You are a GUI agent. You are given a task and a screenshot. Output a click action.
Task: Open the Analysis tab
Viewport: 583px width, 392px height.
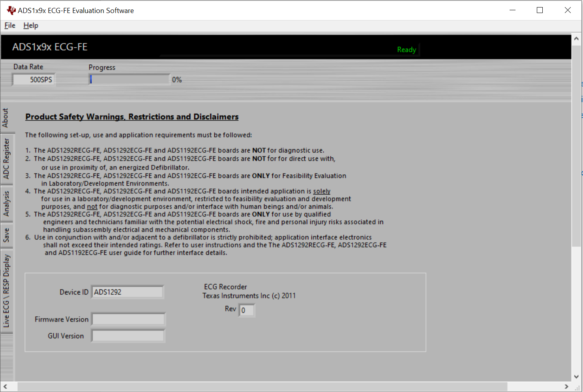point(6,203)
